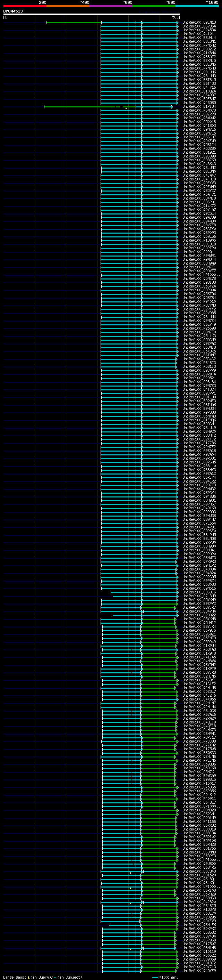Select the UniRef100_B2KNJ5 row label
The image size is (222, 980).
click(x=199, y=60)
